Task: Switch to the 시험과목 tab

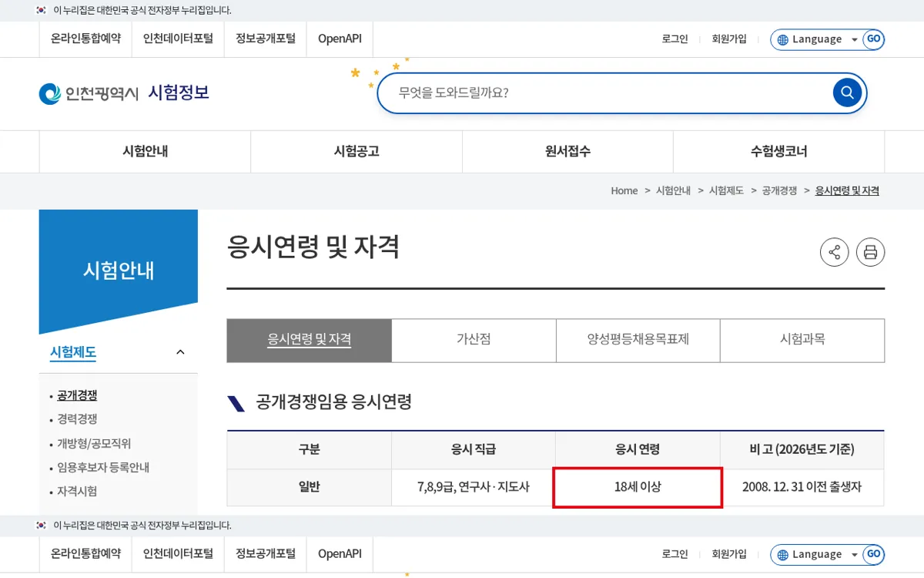Action: pyautogui.click(x=802, y=340)
